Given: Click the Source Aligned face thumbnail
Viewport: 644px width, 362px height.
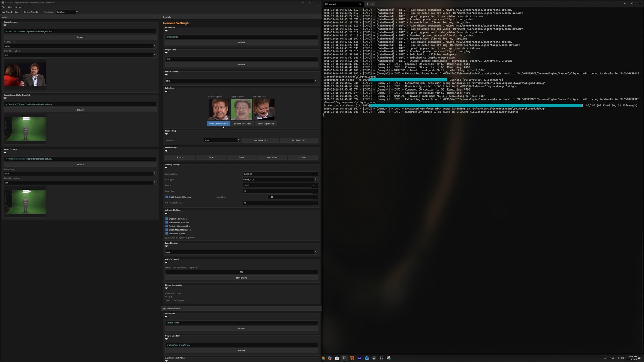Looking at the screenshot, I should (219, 109).
